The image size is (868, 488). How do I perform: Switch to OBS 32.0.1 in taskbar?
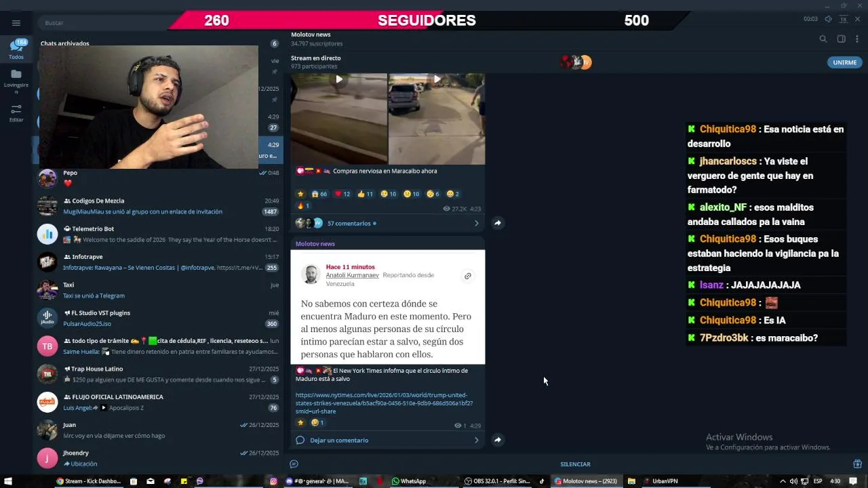(497, 481)
